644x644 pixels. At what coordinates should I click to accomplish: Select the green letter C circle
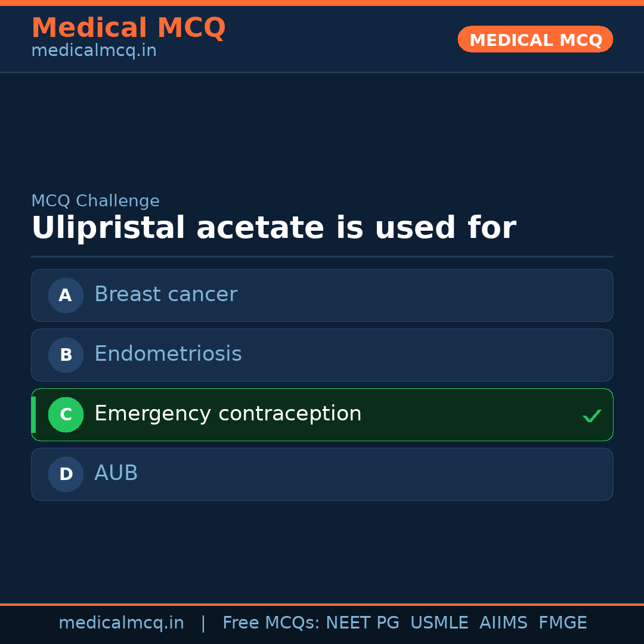coord(66,414)
